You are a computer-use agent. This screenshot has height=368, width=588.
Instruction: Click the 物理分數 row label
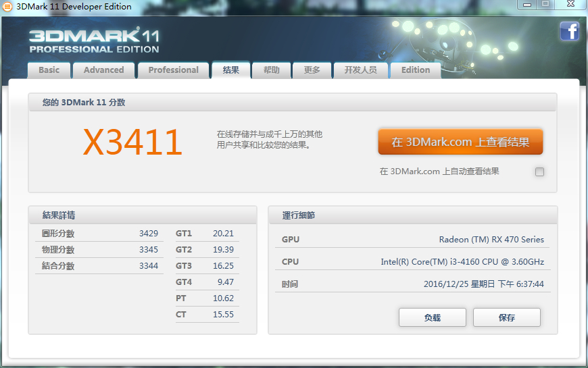[58, 250]
